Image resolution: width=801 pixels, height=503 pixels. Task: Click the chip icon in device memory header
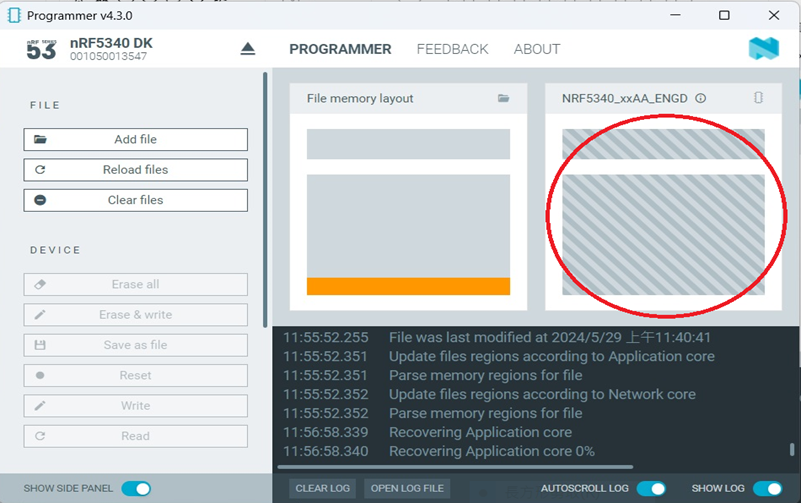[759, 98]
